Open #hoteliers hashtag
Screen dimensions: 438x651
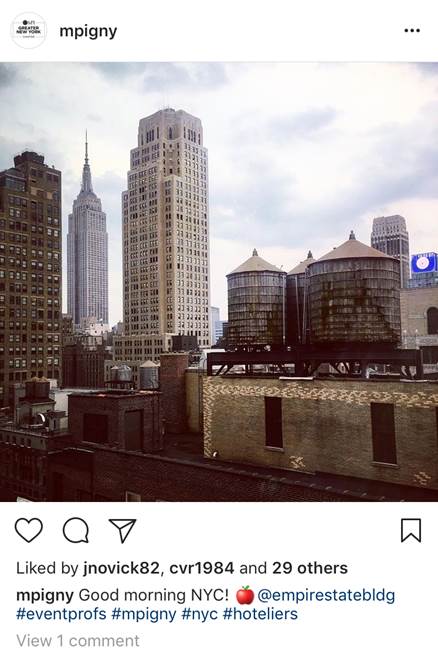pos(260,614)
